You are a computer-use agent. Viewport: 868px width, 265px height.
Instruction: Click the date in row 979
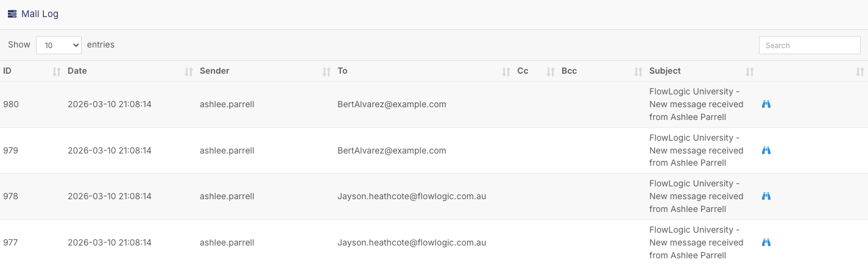[110, 150]
